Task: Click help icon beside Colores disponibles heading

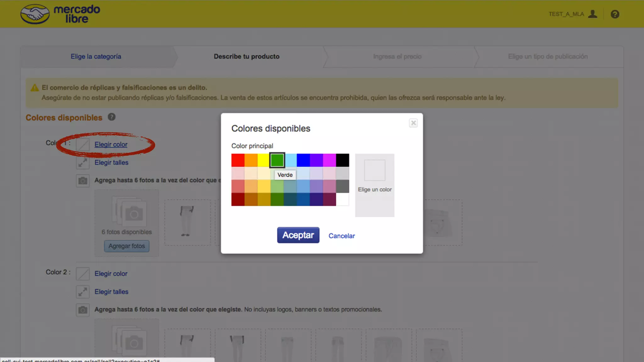Action: (x=112, y=117)
